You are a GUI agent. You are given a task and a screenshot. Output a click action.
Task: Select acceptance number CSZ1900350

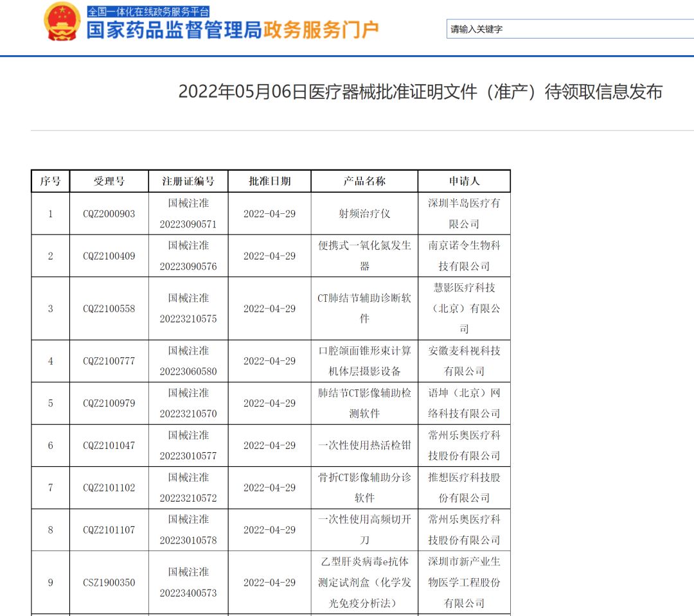[109, 583]
